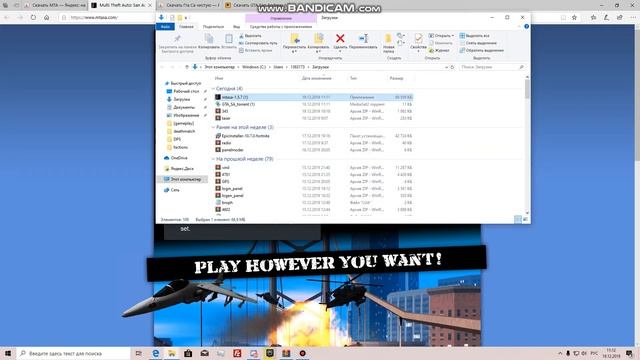Select 'Документы' in navigation pane
Viewport: 640px width, 360px height.
tap(181, 107)
